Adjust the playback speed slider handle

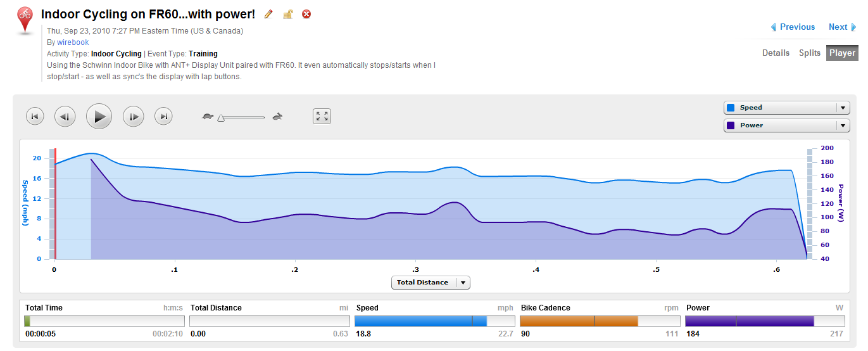point(221,117)
